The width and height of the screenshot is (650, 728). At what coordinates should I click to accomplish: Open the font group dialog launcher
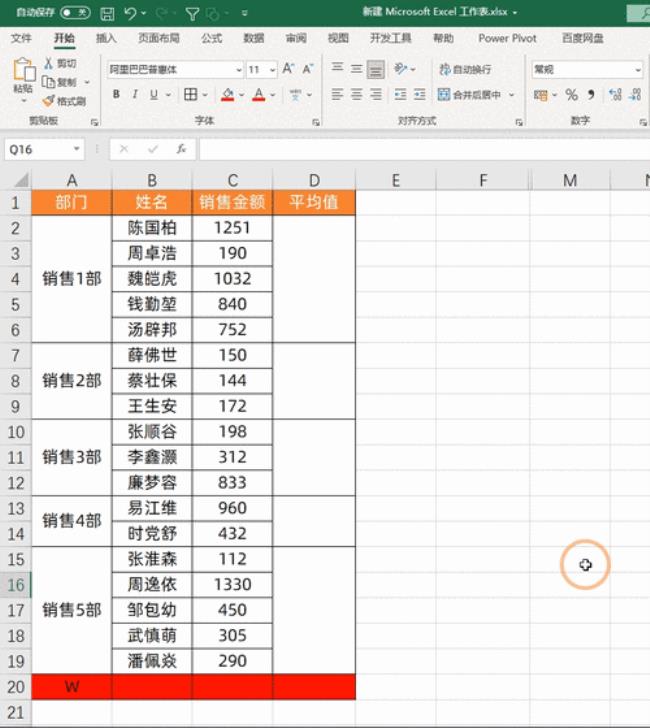[x=316, y=122]
